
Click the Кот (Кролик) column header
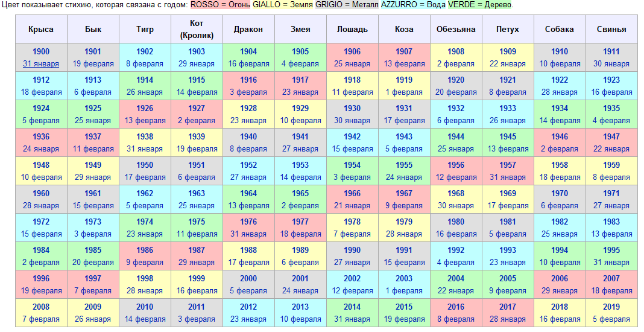click(x=197, y=30)
